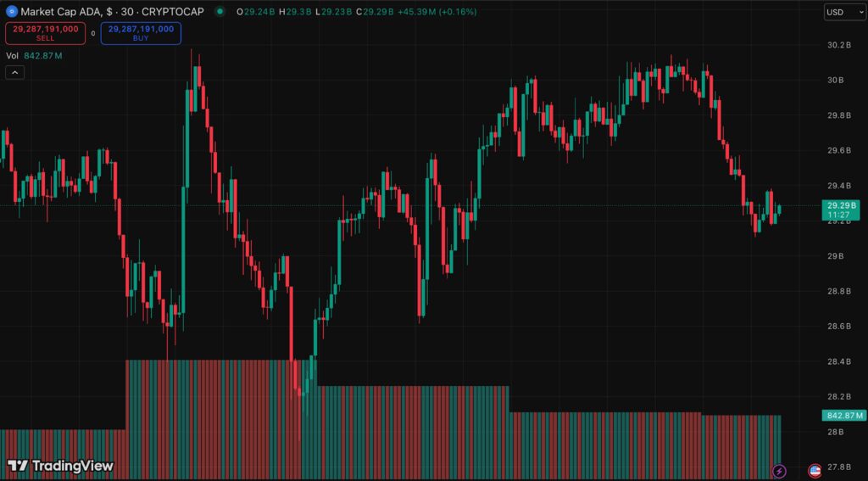
Task: Open the TradingView logo link
Action: point(60,466)
